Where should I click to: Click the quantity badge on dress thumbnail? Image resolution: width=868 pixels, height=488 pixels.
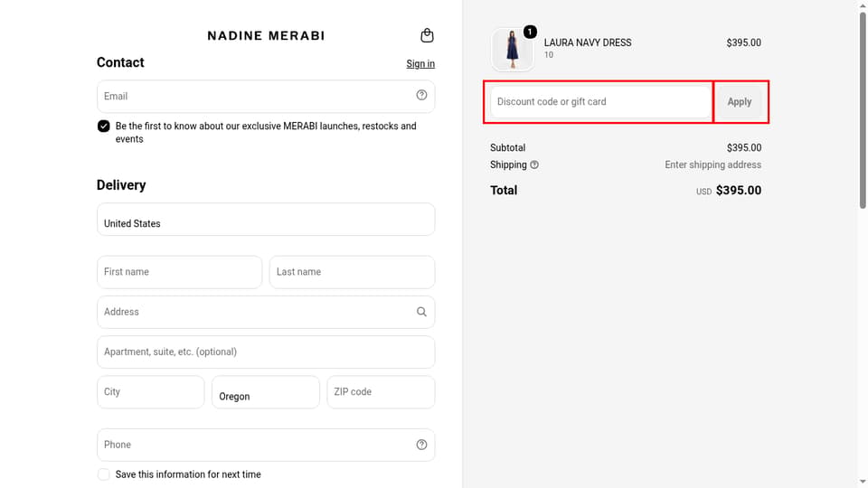530,33
